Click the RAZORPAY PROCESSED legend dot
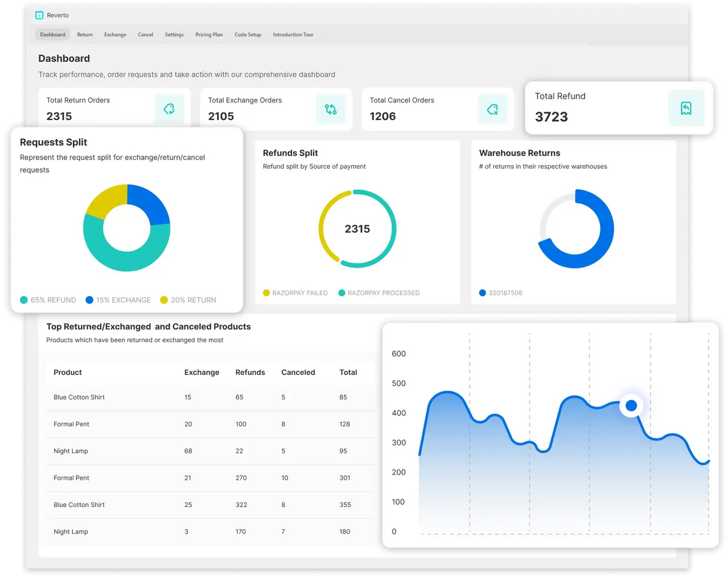 (342, 293)
